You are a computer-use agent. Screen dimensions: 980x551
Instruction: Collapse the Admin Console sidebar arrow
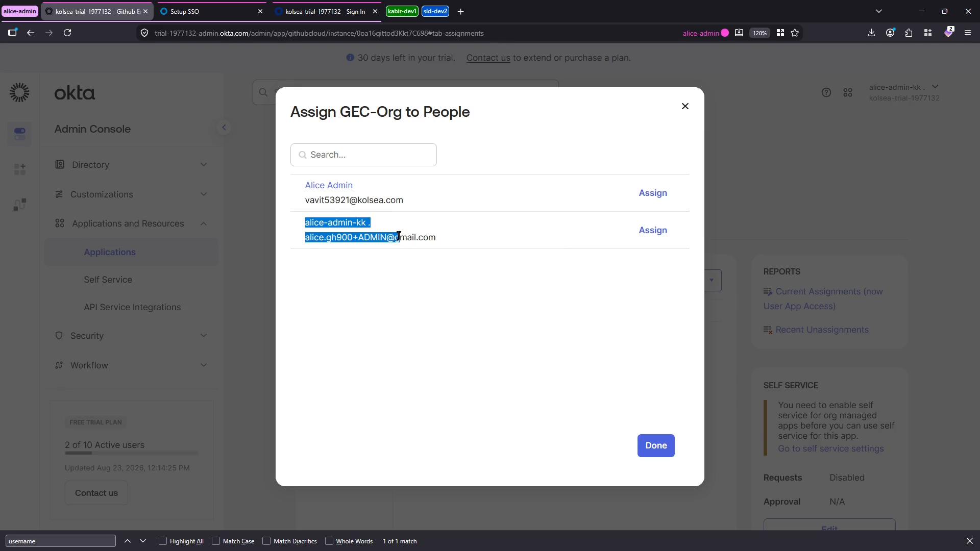[224, 128]
